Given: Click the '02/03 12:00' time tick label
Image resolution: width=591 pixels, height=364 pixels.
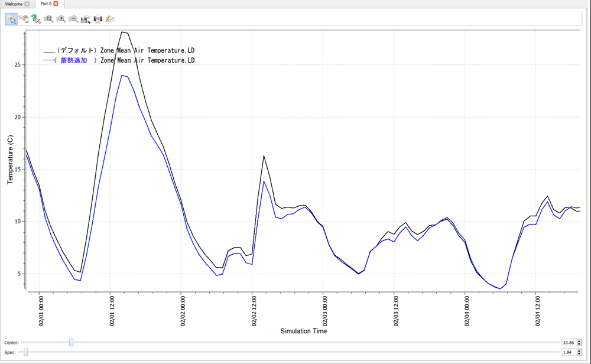Looking at the screenshot, I should pos(396,311).
